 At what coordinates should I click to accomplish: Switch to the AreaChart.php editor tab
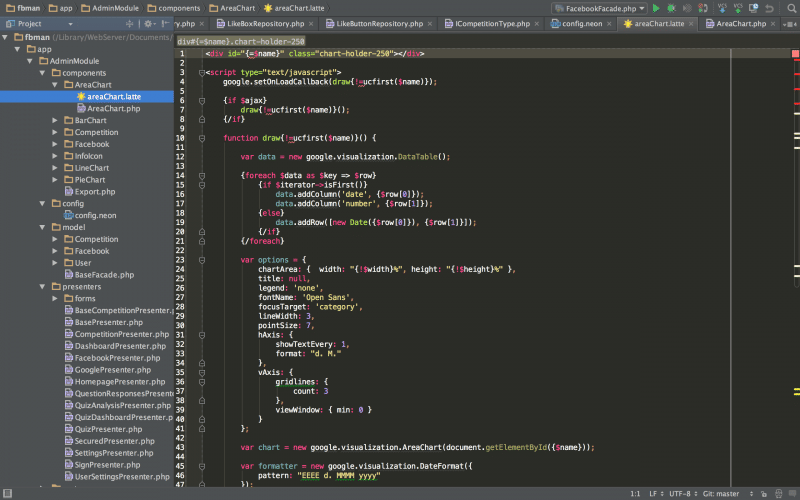(x=741, y=23)
